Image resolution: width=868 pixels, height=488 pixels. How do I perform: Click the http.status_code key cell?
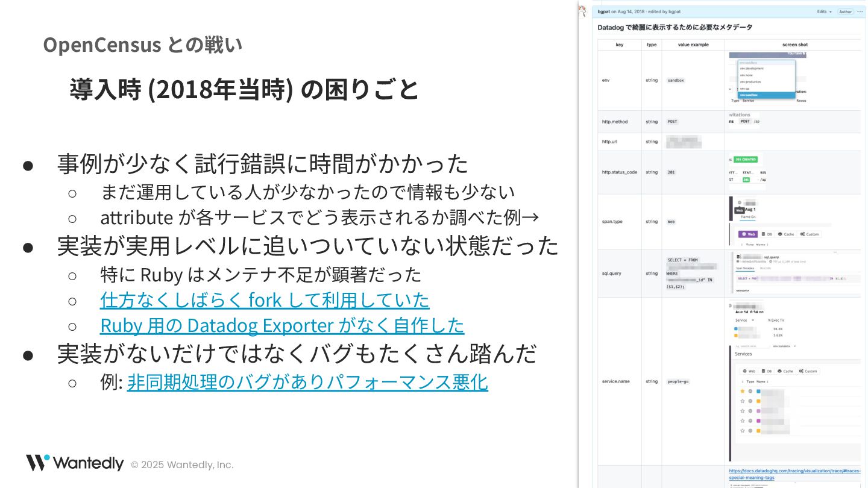pos(620,172)
